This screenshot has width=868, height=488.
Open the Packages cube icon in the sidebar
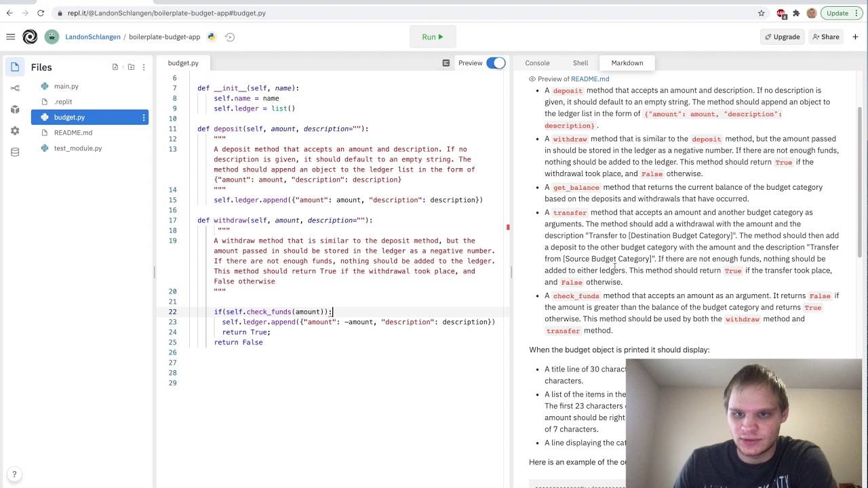(x=15, y=109)
